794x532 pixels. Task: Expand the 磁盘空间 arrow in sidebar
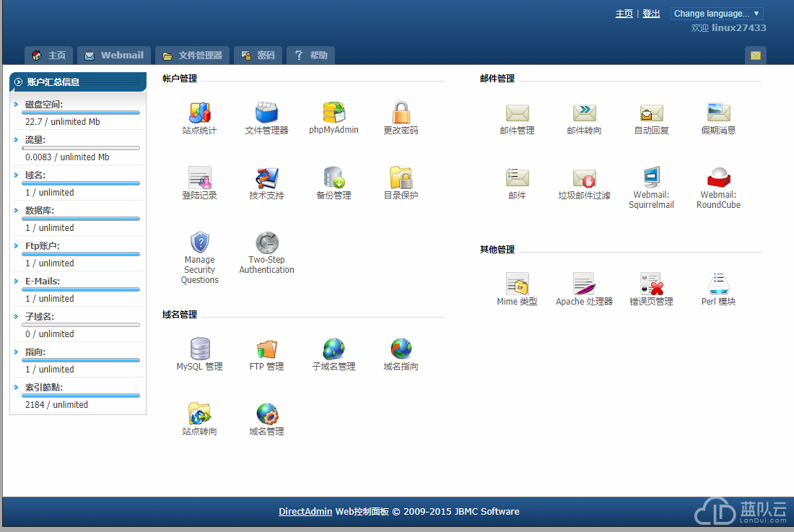[x=16, y=105]
